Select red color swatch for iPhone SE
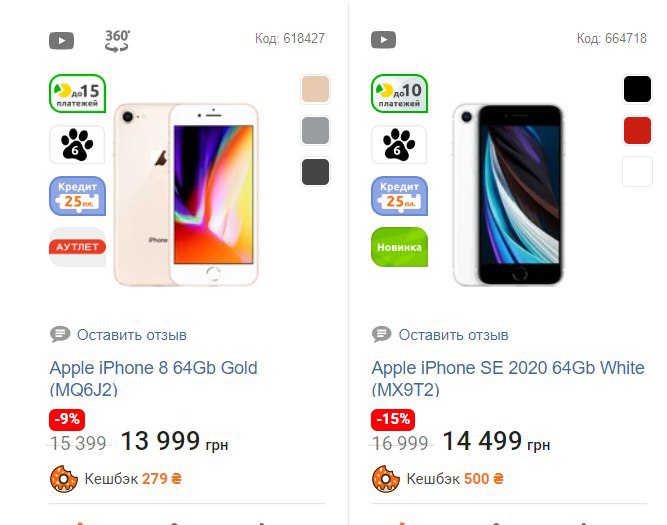The width and height of the screenshot is (667, 525). [637, 131]
